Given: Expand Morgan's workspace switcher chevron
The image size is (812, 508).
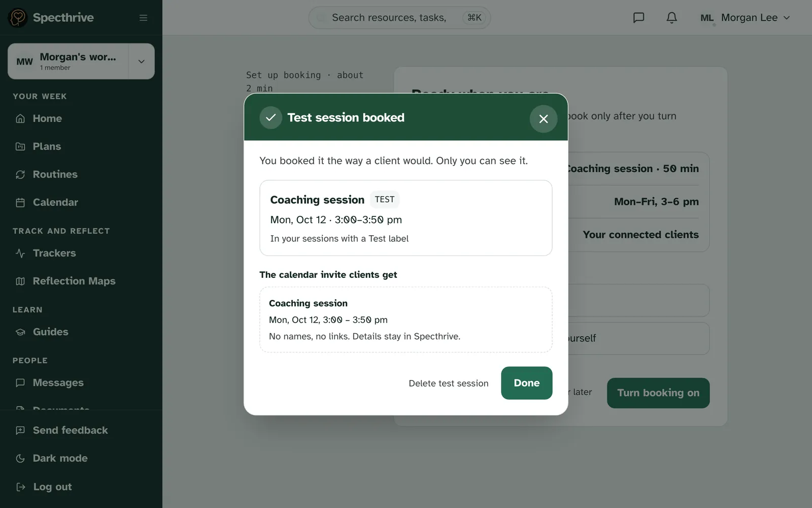Looking at the screenshot, I should 142,61.
